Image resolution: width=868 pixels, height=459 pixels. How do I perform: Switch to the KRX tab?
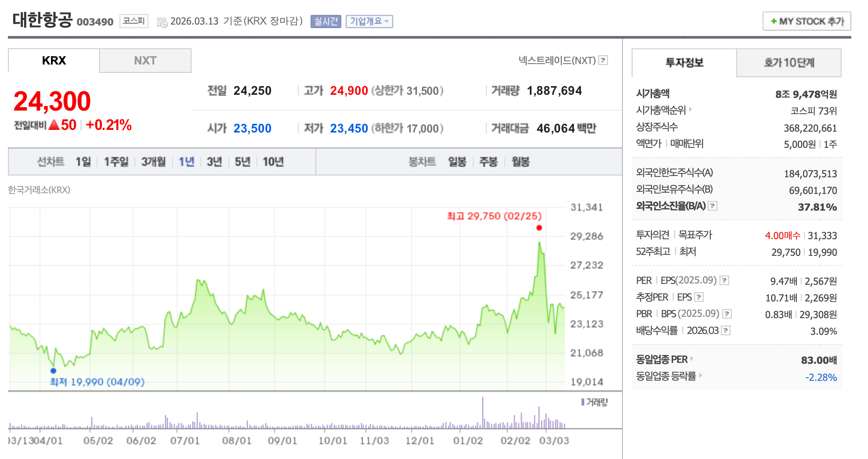click(54, 61)
